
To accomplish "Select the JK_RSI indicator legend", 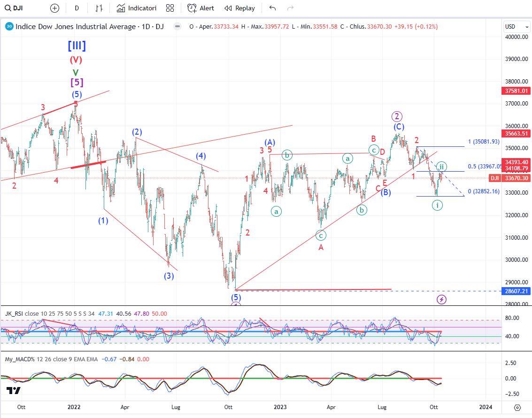I will tap(50, 314).
